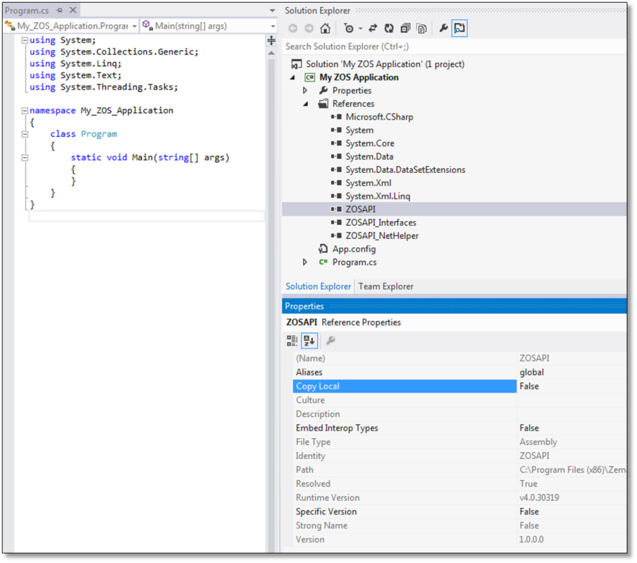Switch to the Solution Explorer tab
Image resolution: width=637 pixels, height=563 pixels.
click(318, 286)
